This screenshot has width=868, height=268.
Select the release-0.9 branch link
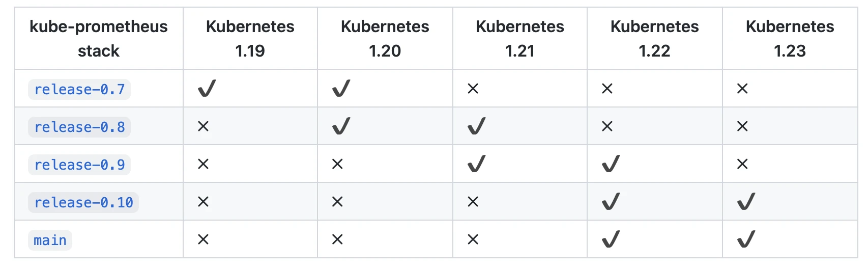coord(79,165)
